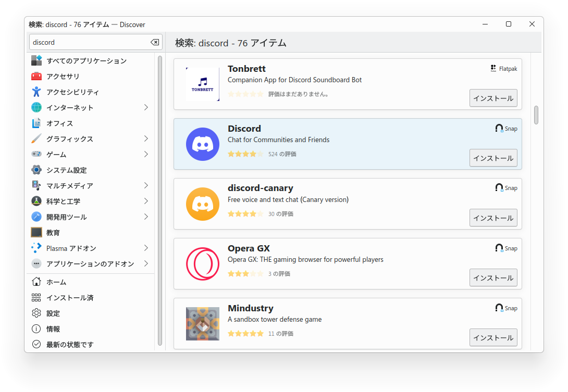
Task: Open the オフィス category label
Action: click(60, 123)
